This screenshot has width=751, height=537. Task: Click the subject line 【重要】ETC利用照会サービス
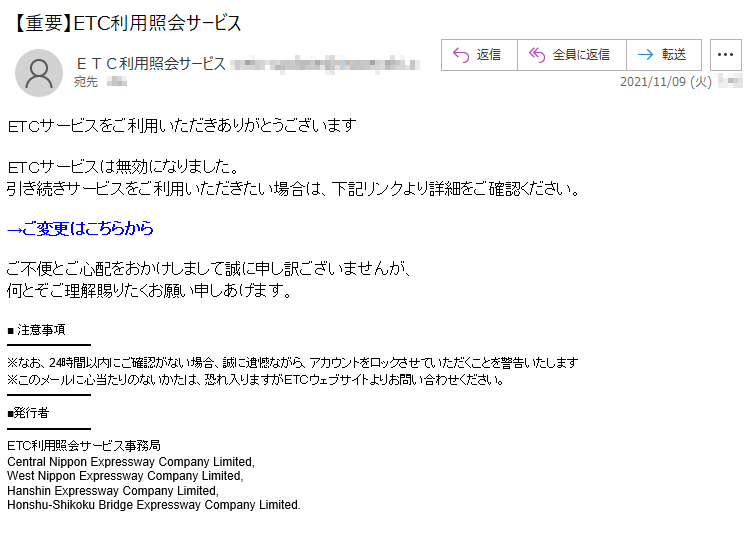pyautogui.click(x=126, y=23)
